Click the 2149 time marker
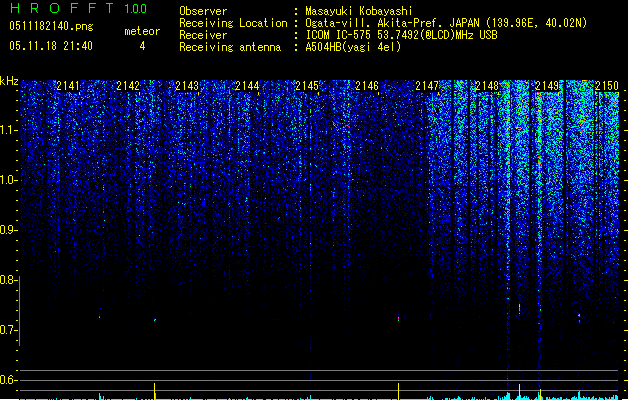Image resolution: width=629 pixels, height=400 pixels. [547, 86]
